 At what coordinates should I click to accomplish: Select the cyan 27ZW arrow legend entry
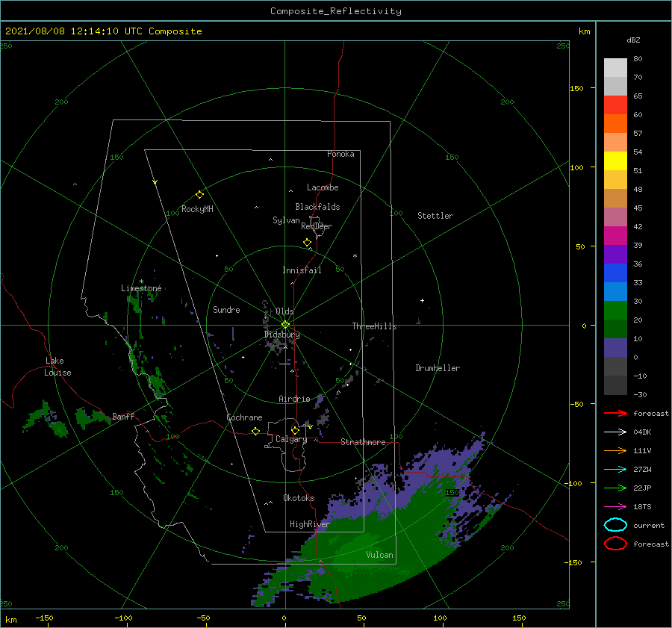(x=615, y=469)
